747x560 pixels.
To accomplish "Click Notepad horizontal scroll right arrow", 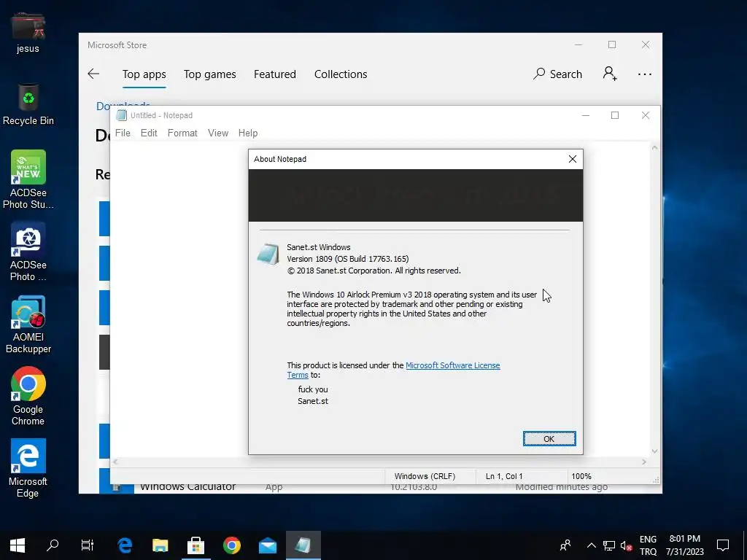I will pos(644,462).
